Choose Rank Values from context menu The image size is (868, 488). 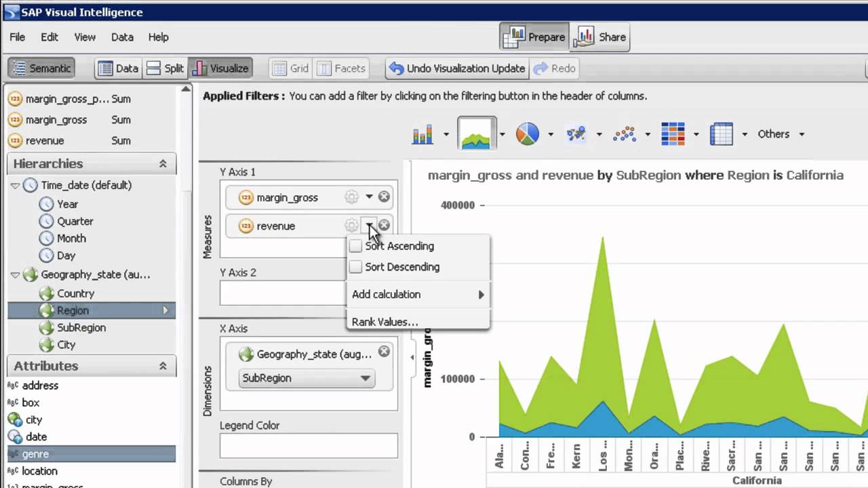click(x=418, y=322)
